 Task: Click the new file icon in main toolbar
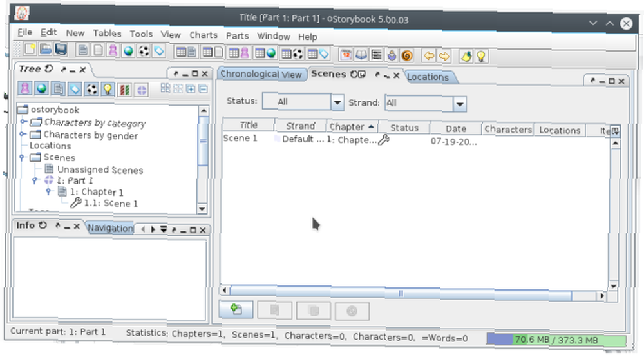(30, 50)
